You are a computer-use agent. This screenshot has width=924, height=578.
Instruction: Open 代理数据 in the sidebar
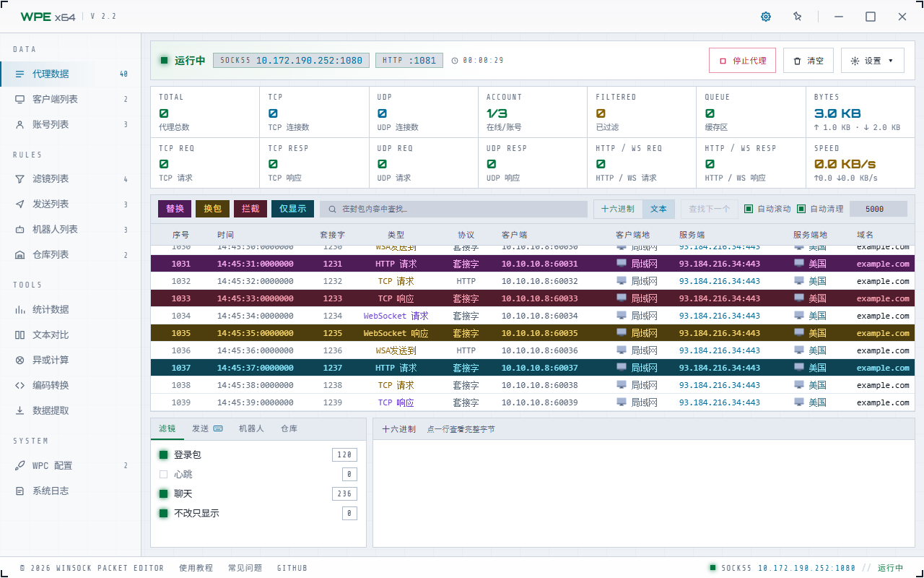point(70,74)
